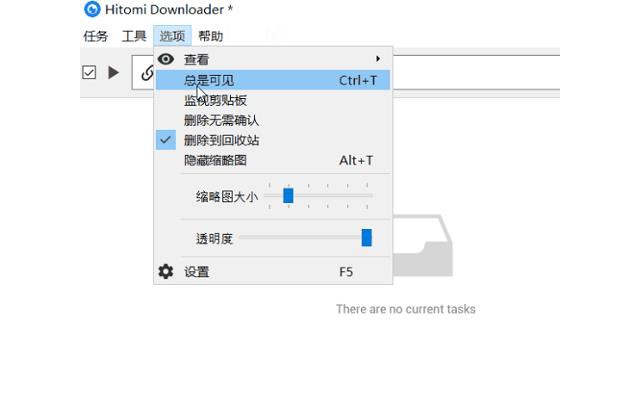Close the open 选项 menu tab
The height and width of the screenshot is (400, 640).
pyautogui.click(x=172, y=36)
